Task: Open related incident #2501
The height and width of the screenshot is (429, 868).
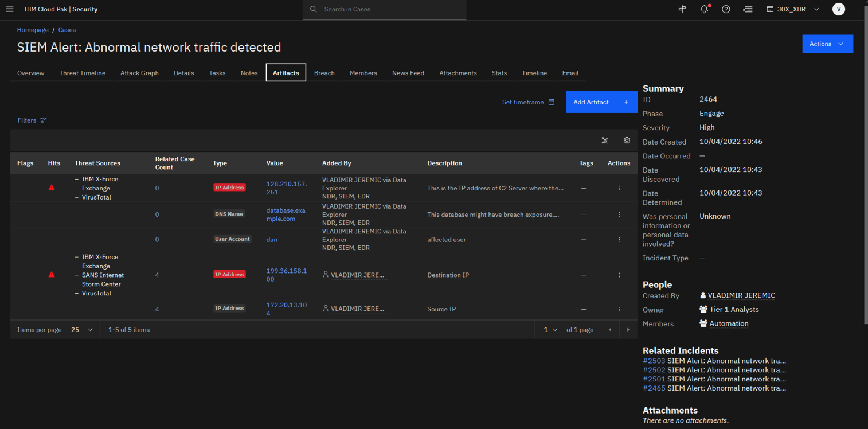Action: tap(654, 379)
